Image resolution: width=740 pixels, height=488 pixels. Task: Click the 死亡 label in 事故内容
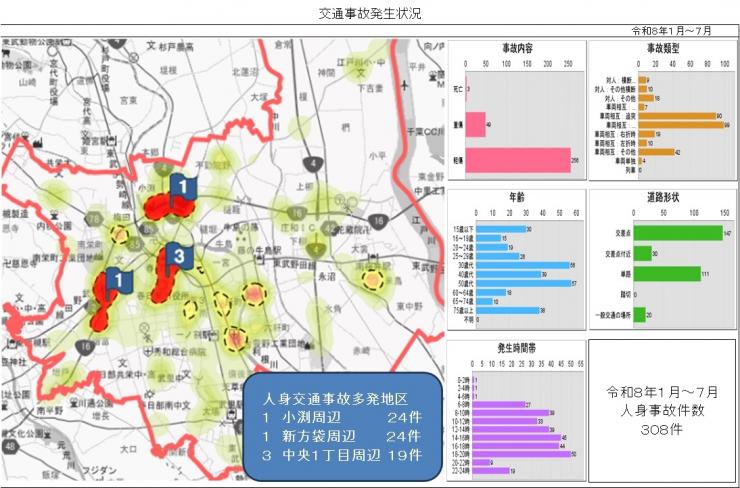458,89
